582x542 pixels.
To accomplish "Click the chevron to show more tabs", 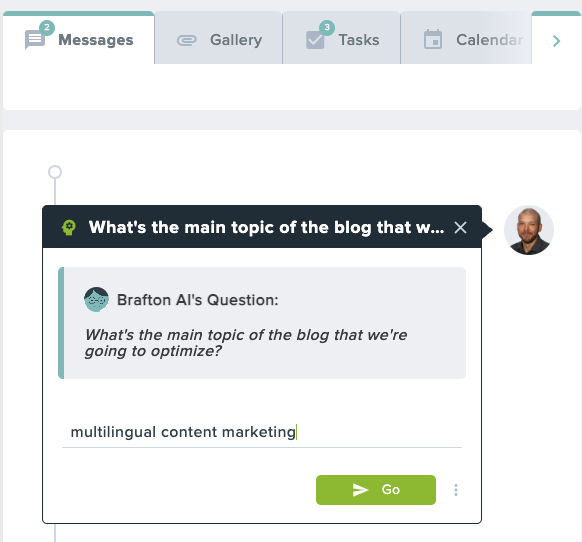I will coord(556,41).
